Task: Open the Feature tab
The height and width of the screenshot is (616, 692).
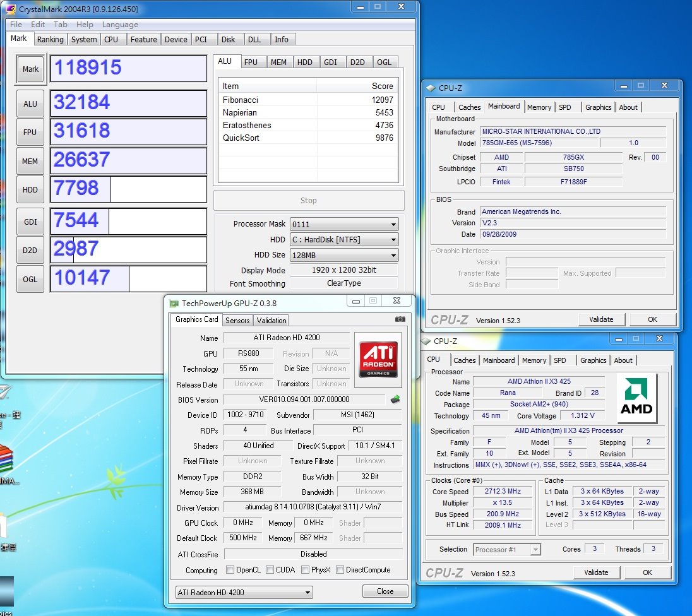Action: (143, 39)
